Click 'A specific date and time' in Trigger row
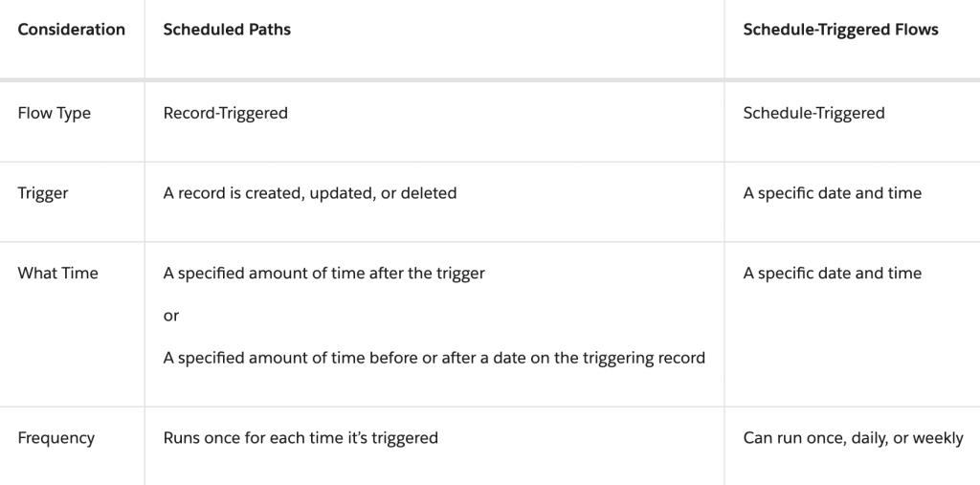This screenshot has width=980, height=485. (x=832, y=193)
